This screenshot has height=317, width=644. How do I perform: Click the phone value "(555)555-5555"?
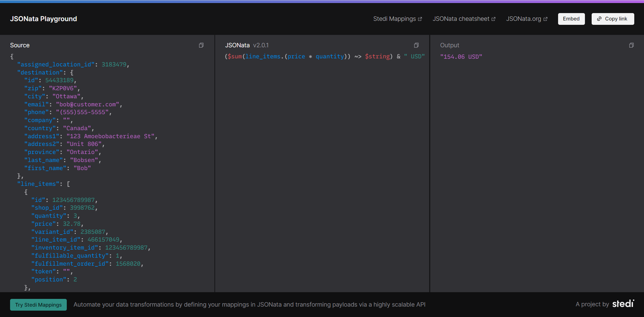[83, 112]
